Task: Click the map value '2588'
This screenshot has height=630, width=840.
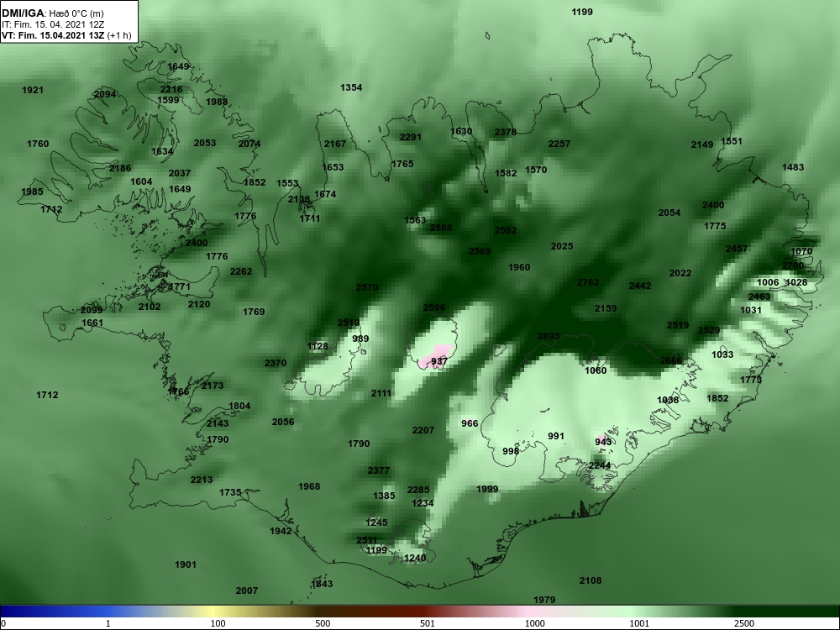Action: point(441,228)
